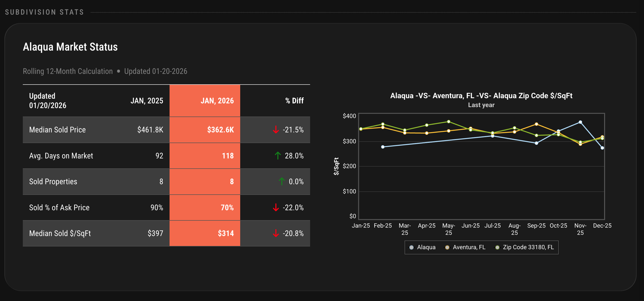Click the $397 per SqFt value
The image size is (644, 301).
coord(155,233)
